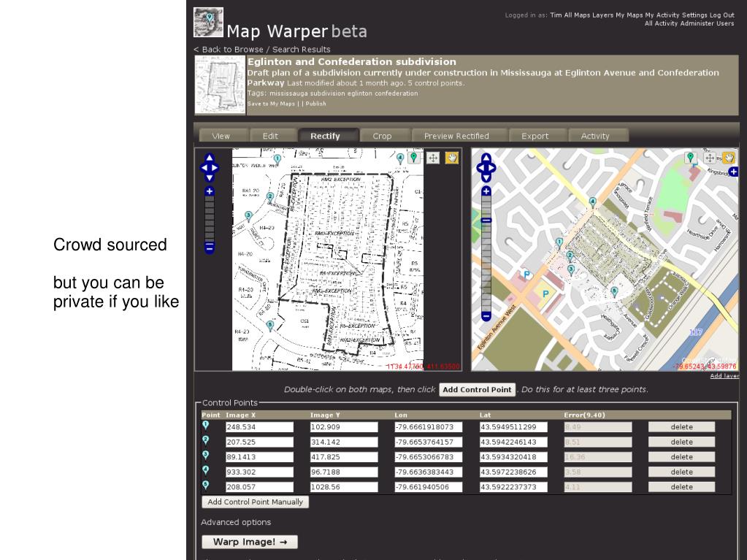Zoom out on the scanned image map
The image size is (747, 560).
(x=209, y=248)
